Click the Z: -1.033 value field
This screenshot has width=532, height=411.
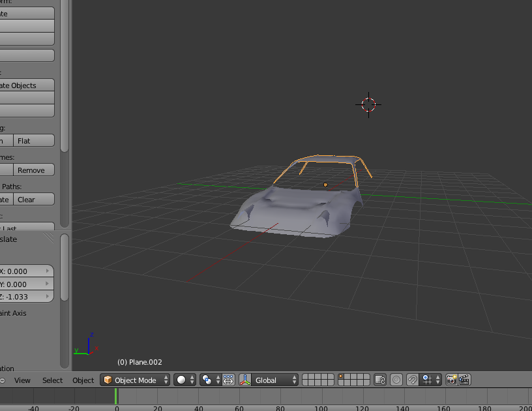[x=27, y=297]
